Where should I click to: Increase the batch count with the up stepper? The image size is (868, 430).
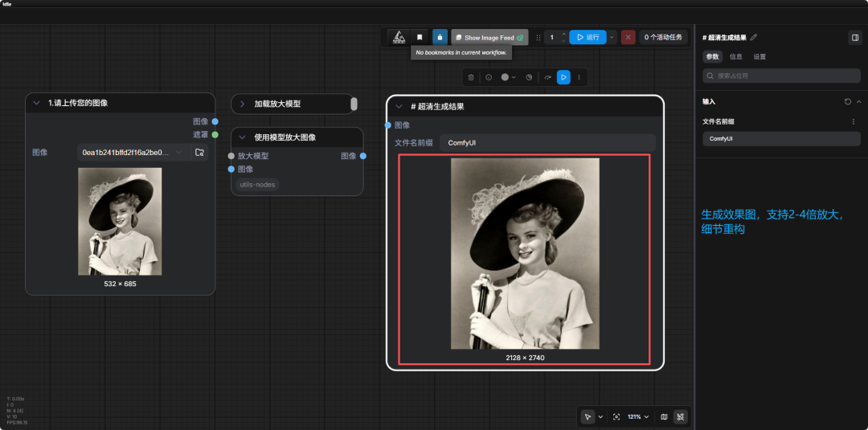pos(563,35)
